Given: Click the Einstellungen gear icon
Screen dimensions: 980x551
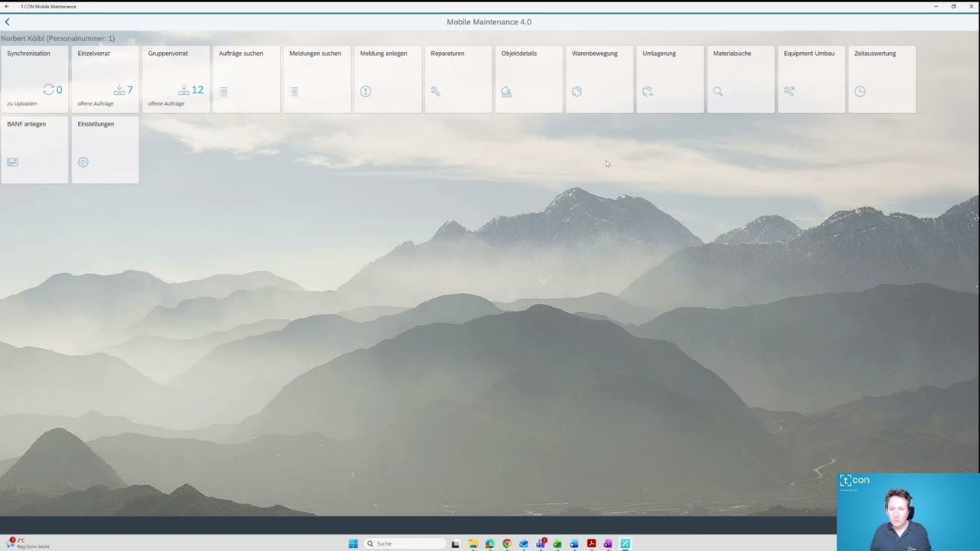Looking at the screenshot, I should click(x=83, y=161).
